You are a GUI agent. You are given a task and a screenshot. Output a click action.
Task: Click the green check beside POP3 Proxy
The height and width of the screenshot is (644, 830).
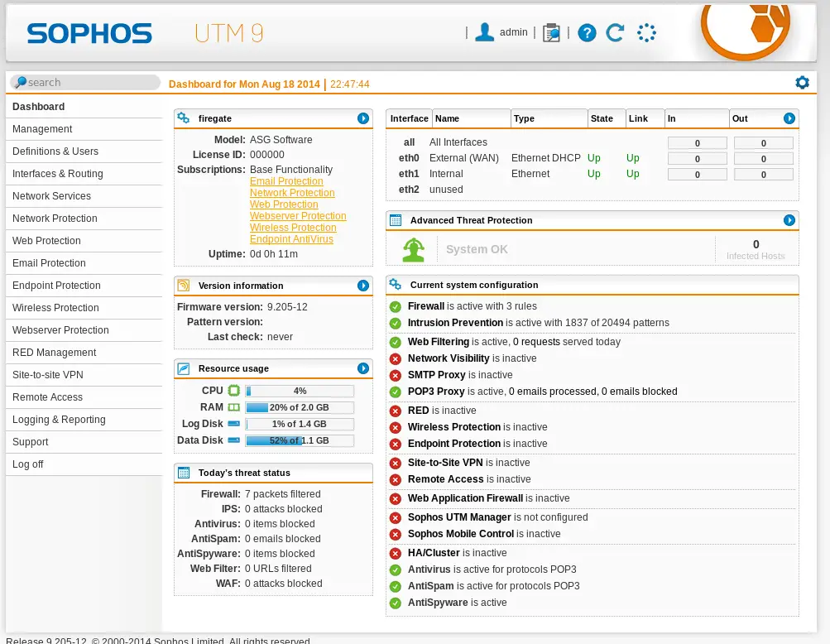click(x=396, y=392)
